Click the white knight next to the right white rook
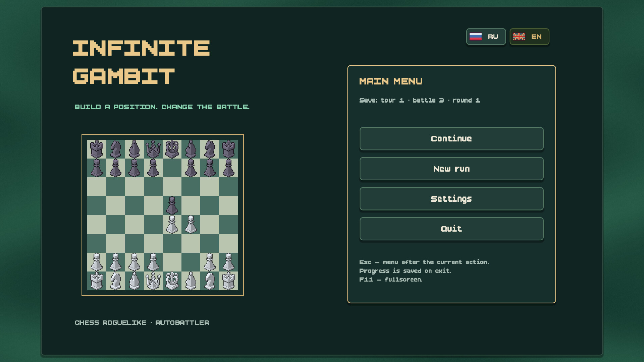The width and height of the screenshot is (644, 362). pyautogui.click(x=210, y=281)
